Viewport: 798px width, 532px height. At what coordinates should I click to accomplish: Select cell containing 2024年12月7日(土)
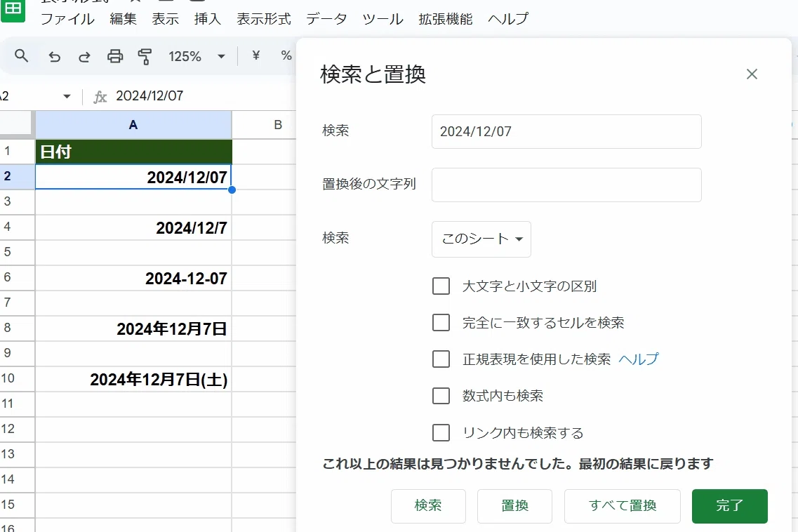click(133, 379)
